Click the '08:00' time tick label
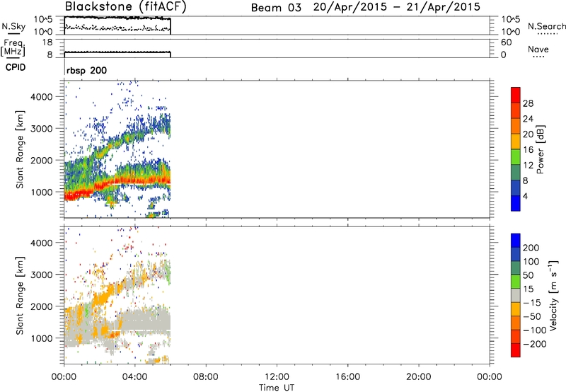The height and width of the screenshot is (392, 566). [x=206, y=377]
